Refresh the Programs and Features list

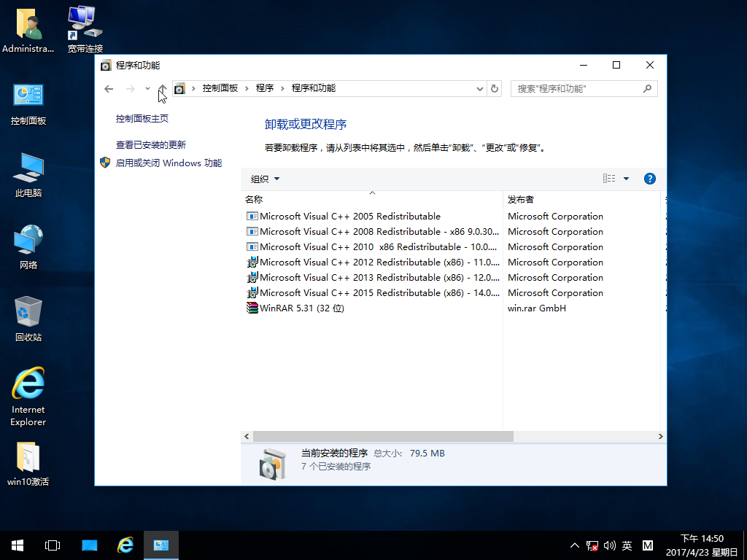click(x=495, y=88)
